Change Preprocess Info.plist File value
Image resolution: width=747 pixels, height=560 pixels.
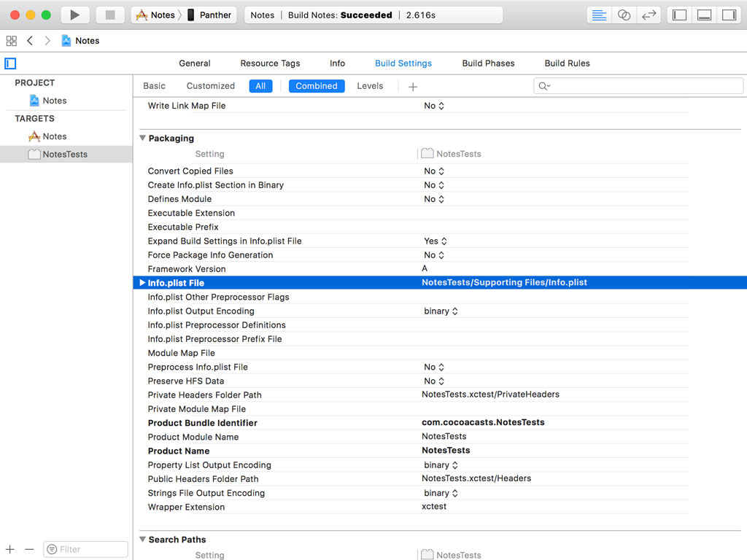(x=434, y=367)
